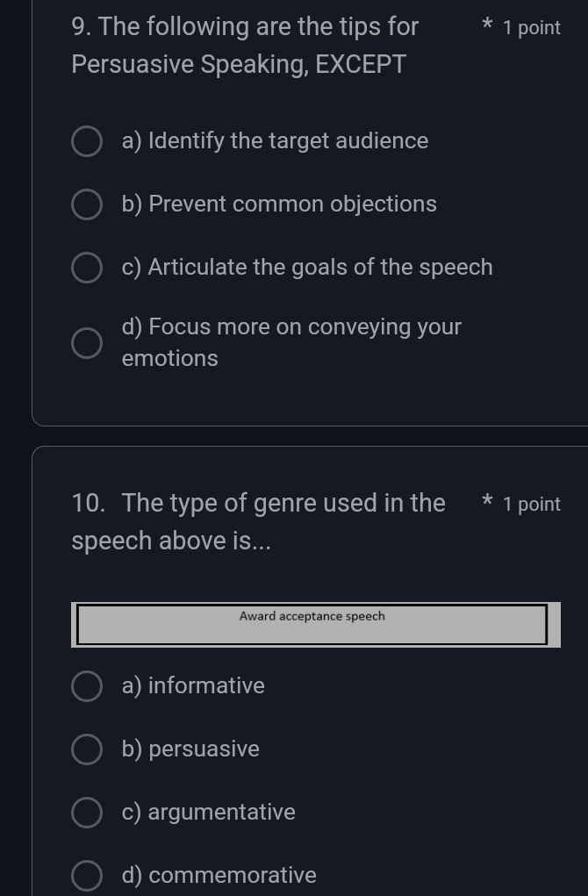Viewport: 588px width, 896px height.
Task: Click question 10 title about speech genre
Action: 258,522
